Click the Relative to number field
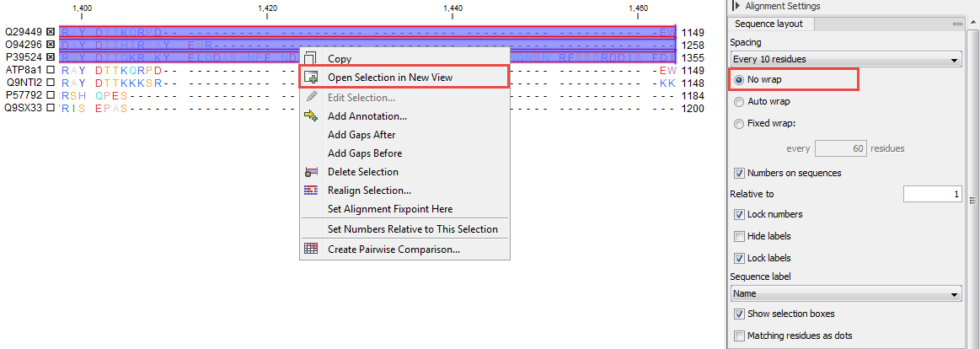 [x=932, y=195]
